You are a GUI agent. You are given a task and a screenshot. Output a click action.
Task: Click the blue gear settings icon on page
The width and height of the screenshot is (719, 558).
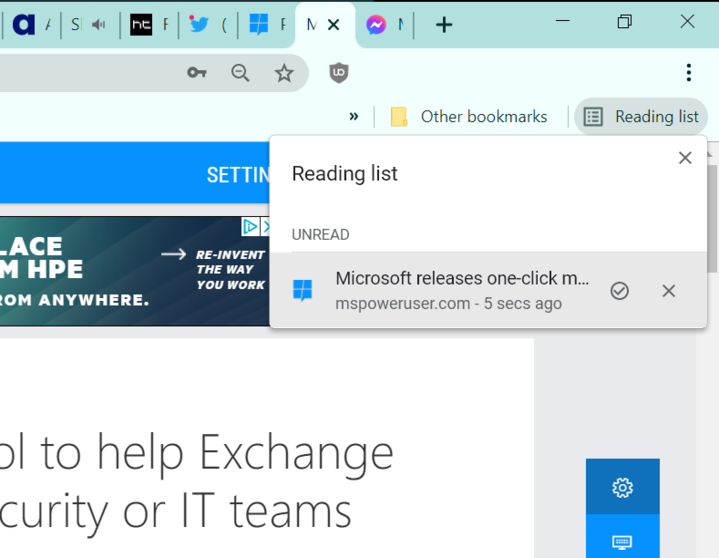pyautogui.click(x=622, y=487)
